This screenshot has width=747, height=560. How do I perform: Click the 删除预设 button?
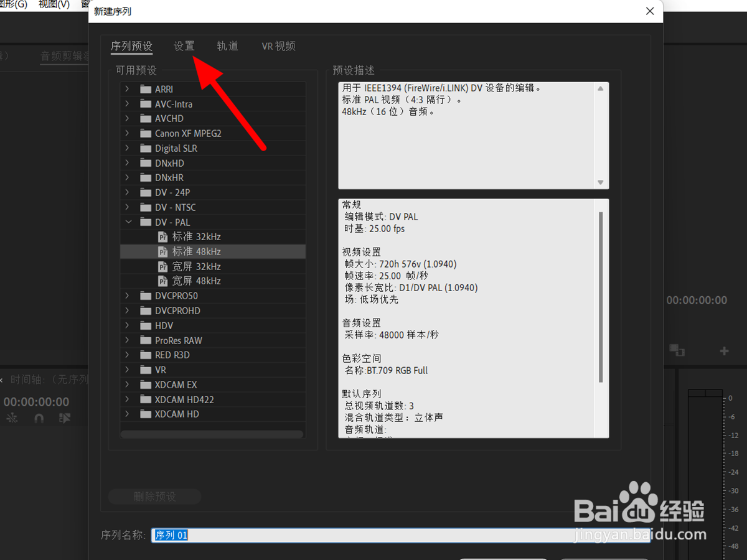pyautogui.click(x=155, y=497)
